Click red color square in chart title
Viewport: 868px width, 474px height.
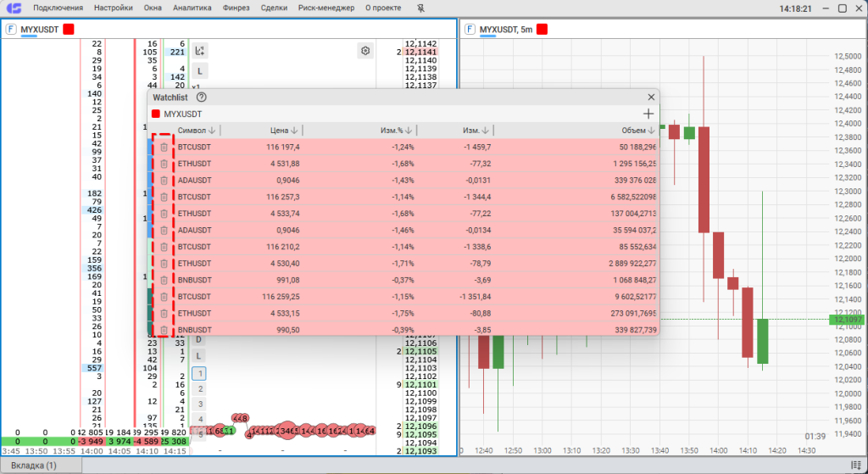click(542, 29)
